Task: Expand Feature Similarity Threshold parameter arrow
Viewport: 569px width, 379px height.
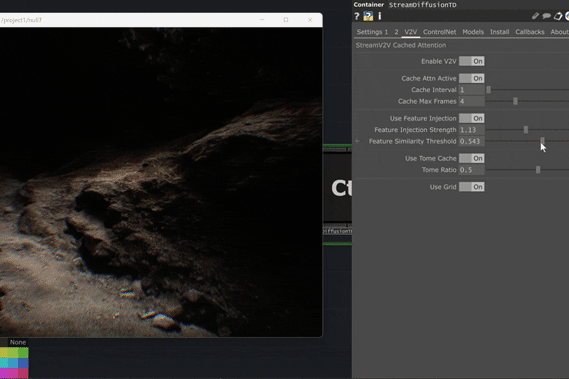Action: point(357,141)
